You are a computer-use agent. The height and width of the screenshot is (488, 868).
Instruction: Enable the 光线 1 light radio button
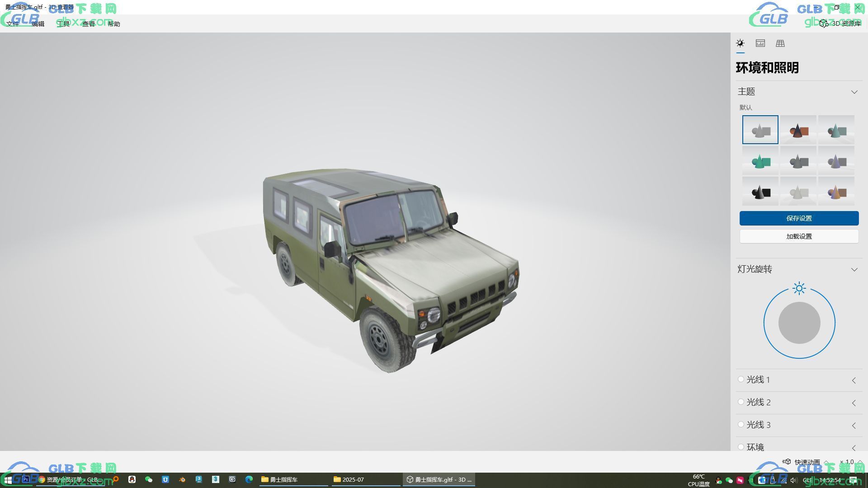coord(741,380)
